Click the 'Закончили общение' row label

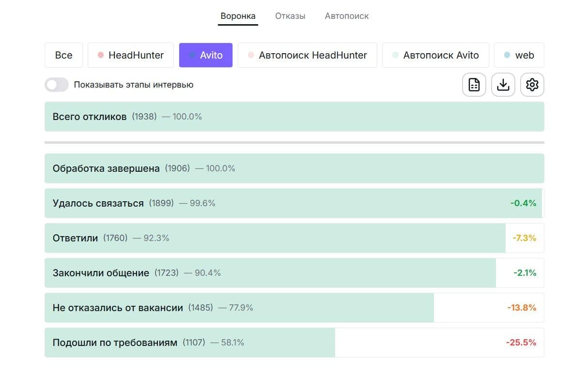pos(101,273)
